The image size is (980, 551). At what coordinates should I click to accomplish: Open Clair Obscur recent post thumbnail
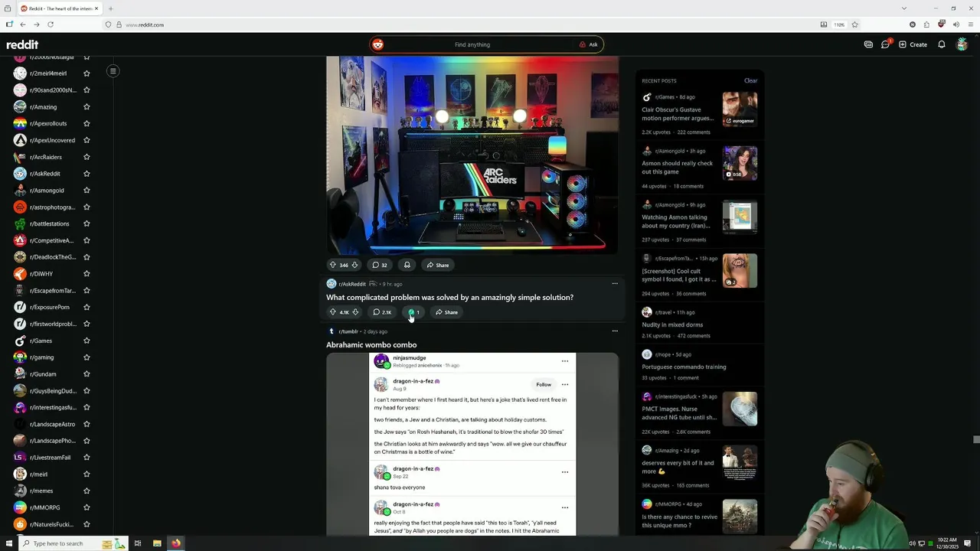(x=740, y=109)
